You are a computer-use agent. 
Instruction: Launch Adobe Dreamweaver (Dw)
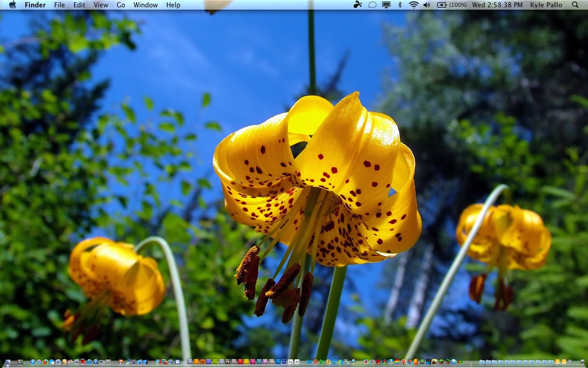click(215, 362)
